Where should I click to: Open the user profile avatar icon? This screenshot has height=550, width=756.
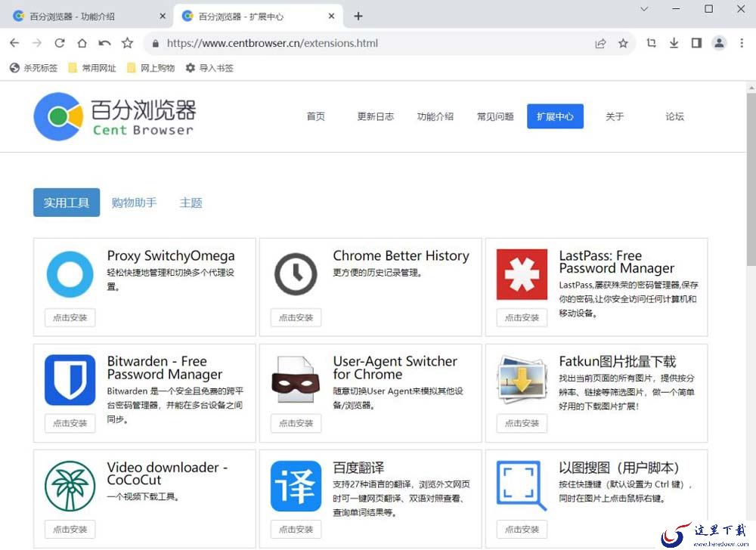point(719,43)
